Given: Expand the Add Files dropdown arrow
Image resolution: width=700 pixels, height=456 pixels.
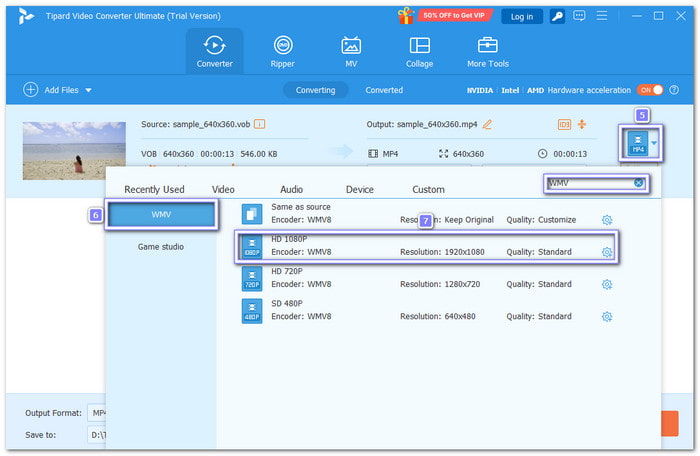Looking at the screenshot, I should pos(88,90).
